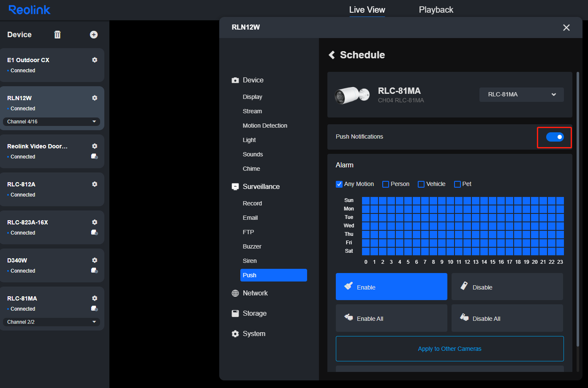Uncheck the Any Motion checkbox
Image resolution: width=588 pixels, height=388 pixels.
tap(339, 184)
